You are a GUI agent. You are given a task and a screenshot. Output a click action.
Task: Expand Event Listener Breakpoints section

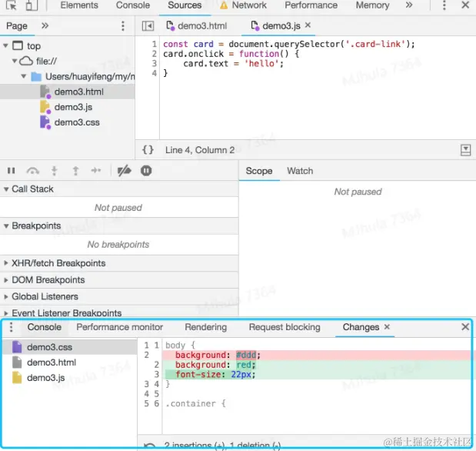click(x=119, y=312)
